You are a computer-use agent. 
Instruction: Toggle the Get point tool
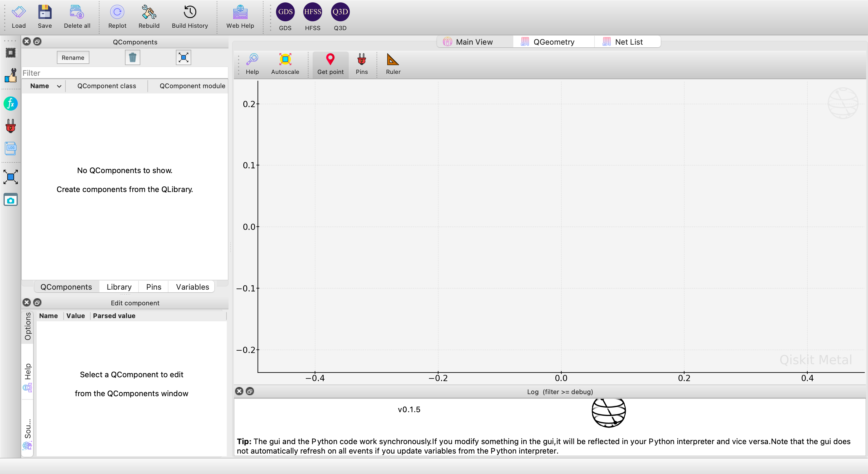(x=330, y=60)
